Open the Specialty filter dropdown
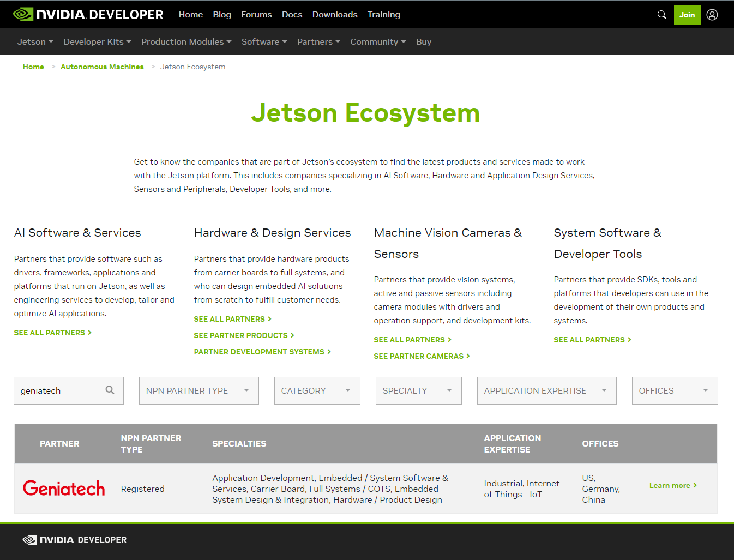Screen dimensions: 734x560 point(419,390)
